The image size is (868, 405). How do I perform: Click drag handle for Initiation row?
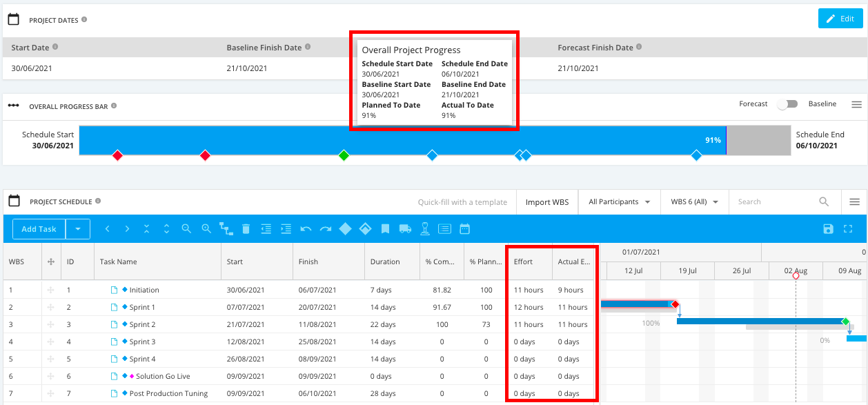tap(50, 290)
